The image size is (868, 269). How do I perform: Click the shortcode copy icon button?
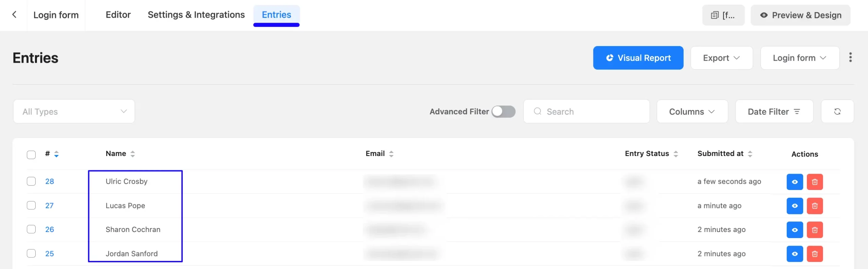(x=723, y=15)
